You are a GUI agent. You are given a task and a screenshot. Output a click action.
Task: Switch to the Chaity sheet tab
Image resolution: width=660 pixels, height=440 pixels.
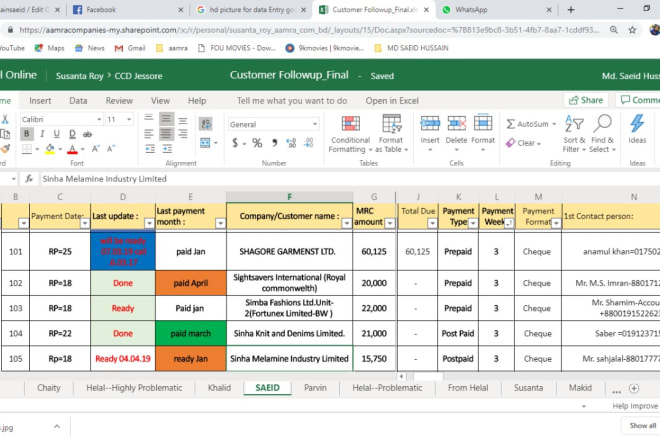[x=49, y=388]
